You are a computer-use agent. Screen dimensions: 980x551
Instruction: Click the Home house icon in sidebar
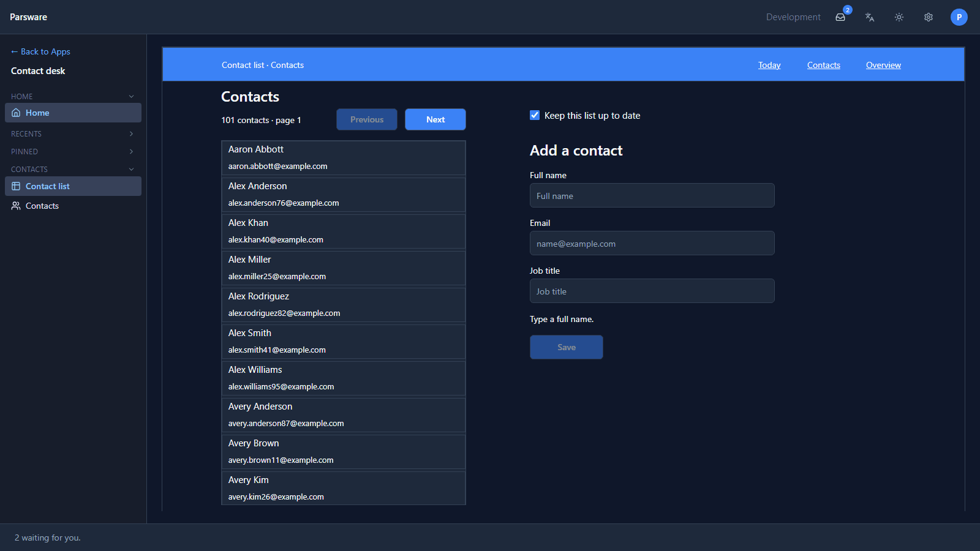(x=16, y=113)
